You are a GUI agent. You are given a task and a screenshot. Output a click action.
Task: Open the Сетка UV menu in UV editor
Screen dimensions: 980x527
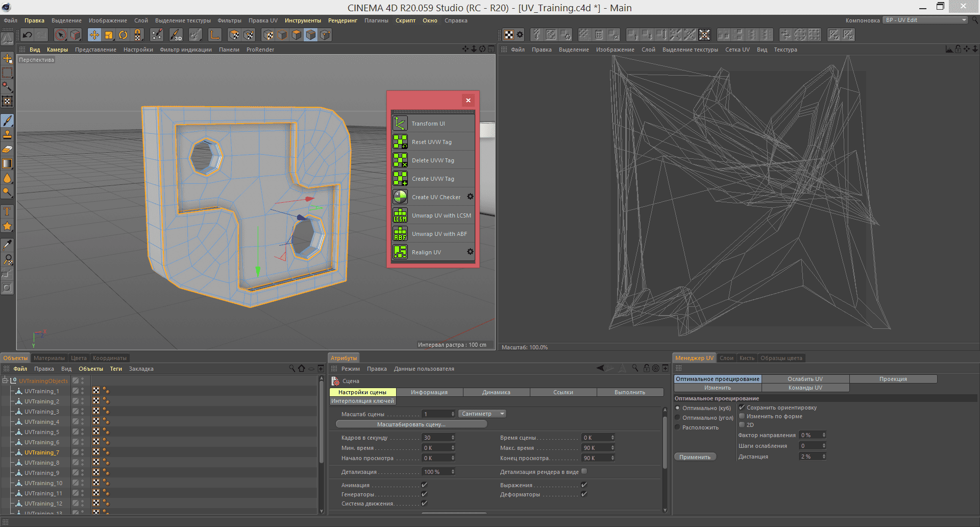[x=737, y=50]
